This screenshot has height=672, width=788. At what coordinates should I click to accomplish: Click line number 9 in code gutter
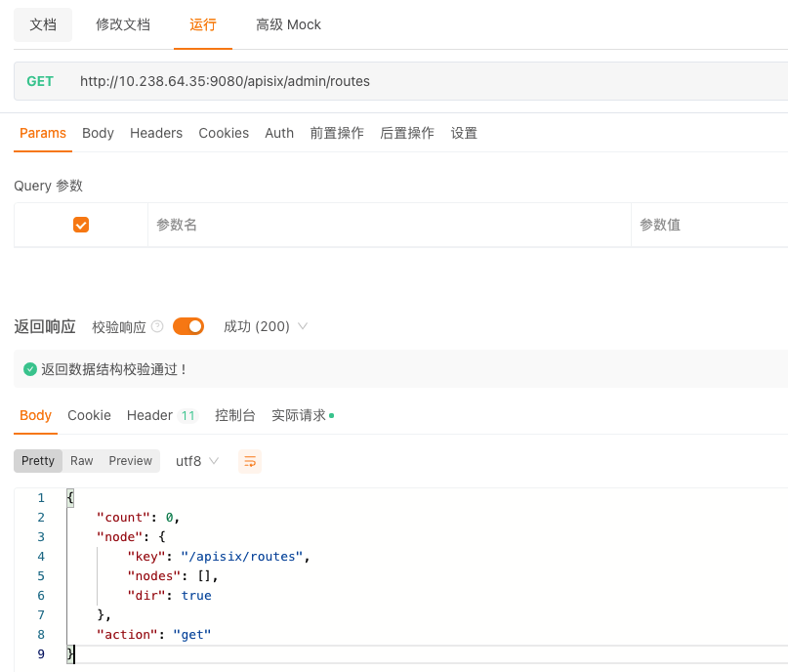(41, 653)
